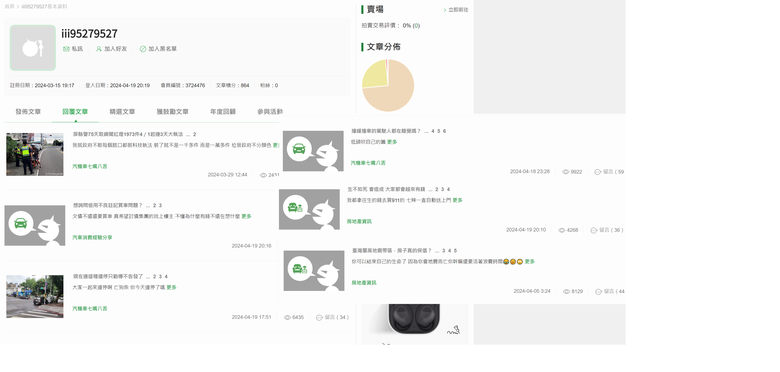The height and width of the screenshot is (372, 780).
Task: Go to page 2 of the red-light enforcement post
Action: pyautogui.click(x=195, y=135)
